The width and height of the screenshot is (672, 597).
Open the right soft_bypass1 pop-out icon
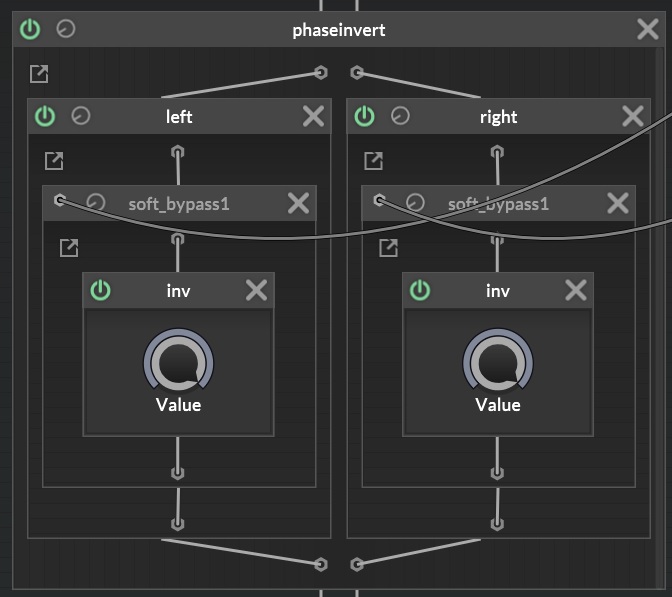click(388, 246)
